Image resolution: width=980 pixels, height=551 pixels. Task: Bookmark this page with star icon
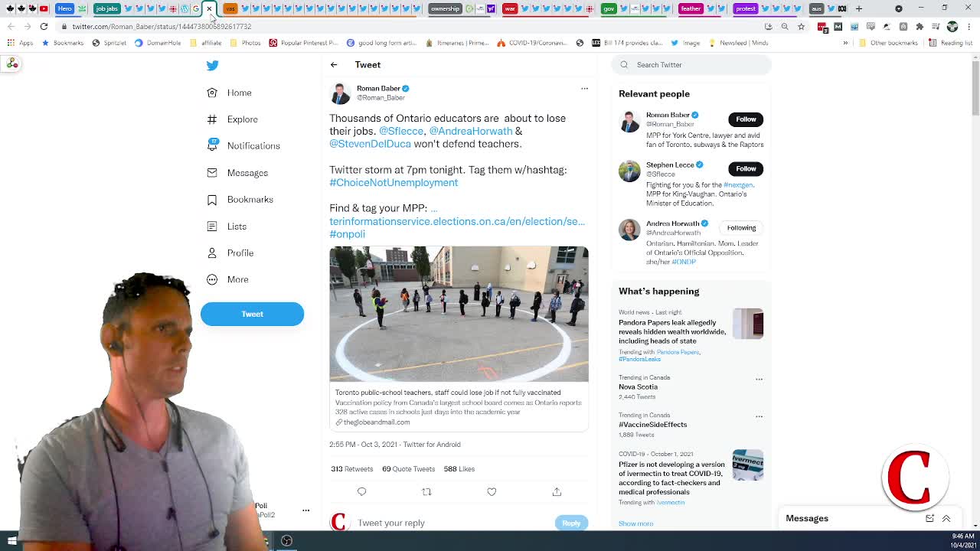pyautogui.click(x=801, y=27)
